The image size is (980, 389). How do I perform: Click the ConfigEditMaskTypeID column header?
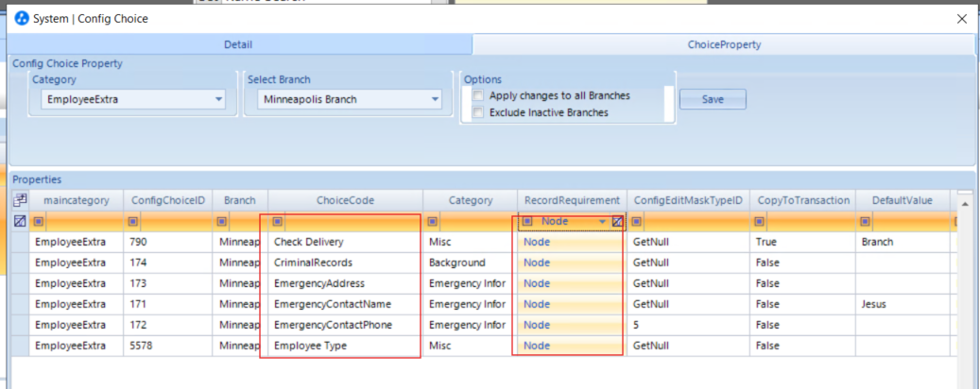point(688,200)
